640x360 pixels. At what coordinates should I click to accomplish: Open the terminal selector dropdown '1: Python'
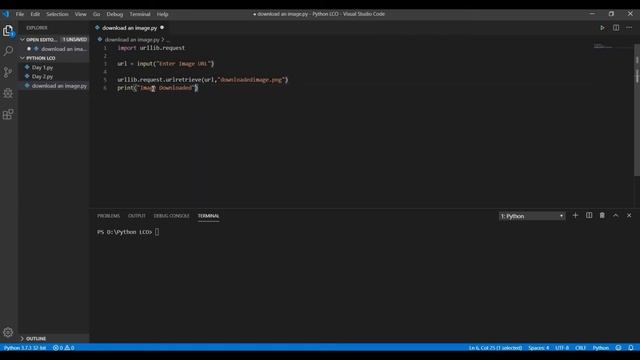[x=532, y=216]
